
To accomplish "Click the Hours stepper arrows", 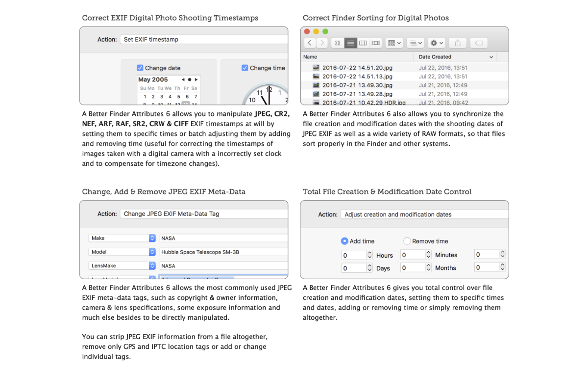I will (370, 255).
